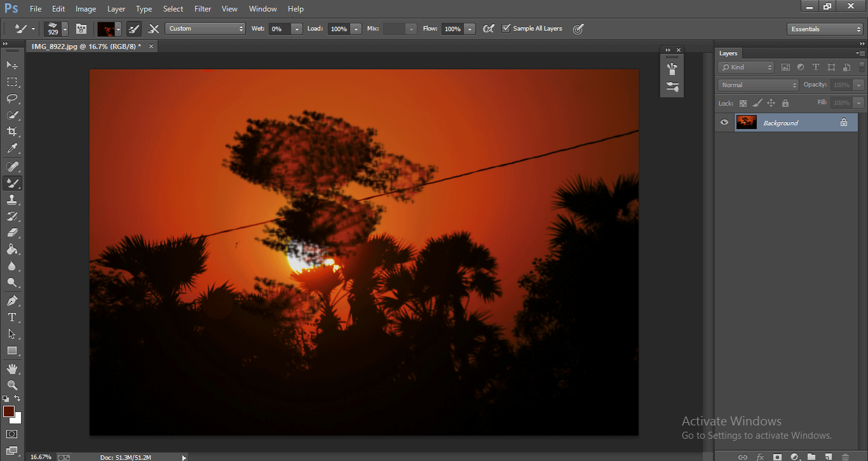Image resolution: width=868 pixels, height=461 pixels.
Task: Turn layer filtering switch on or off
Action: pos(862,67)
